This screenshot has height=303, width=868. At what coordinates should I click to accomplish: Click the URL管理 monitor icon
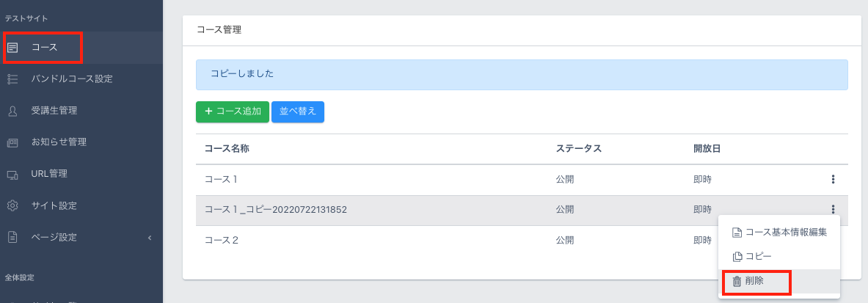click(12, 174)
